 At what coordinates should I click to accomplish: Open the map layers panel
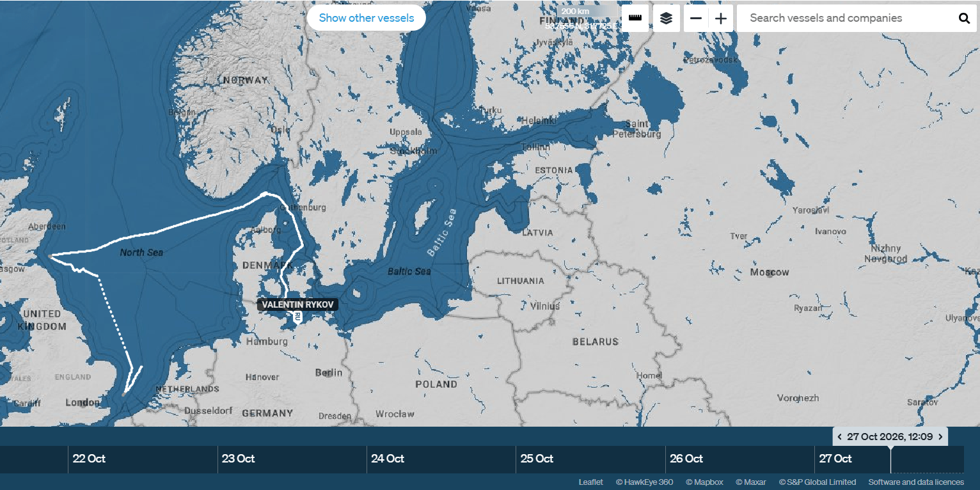click(x=667, y=19)
